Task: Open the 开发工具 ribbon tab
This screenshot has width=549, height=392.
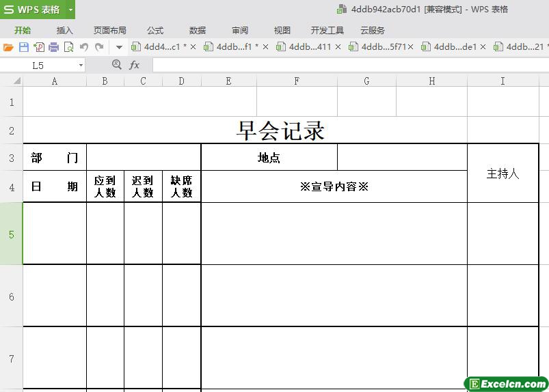Action: (x=327, y=31)
